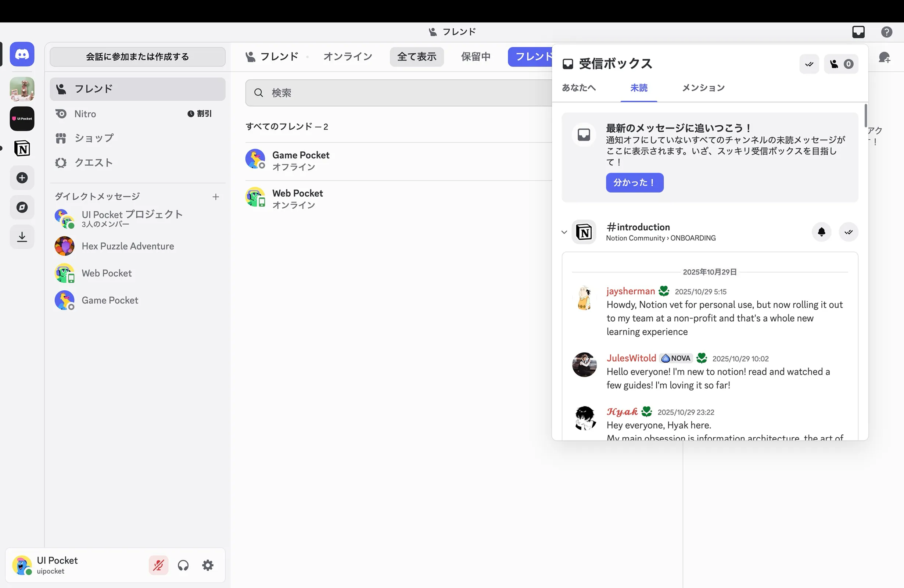Select the オンライン friends tab
Screen dimensions: 904x588
pos(348,57)
